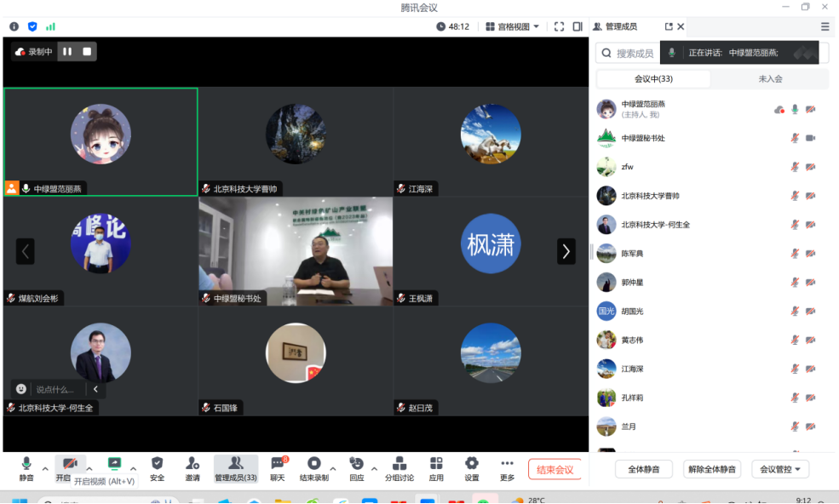Open 会议管控 dropdown
The height and width of the screenshot is (504, 839).
(780, 469)
